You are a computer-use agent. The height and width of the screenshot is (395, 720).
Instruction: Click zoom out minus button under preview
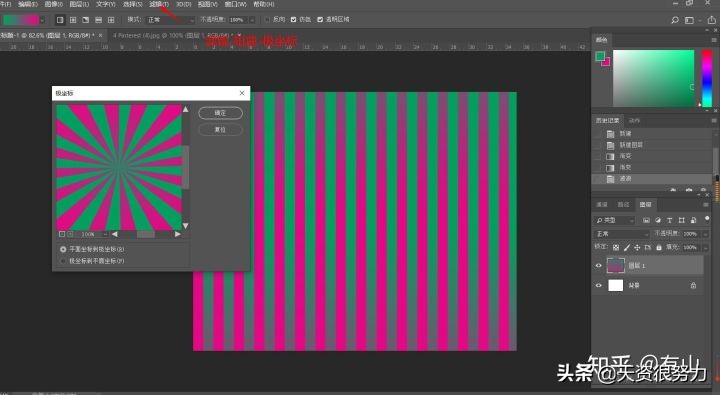62,234
